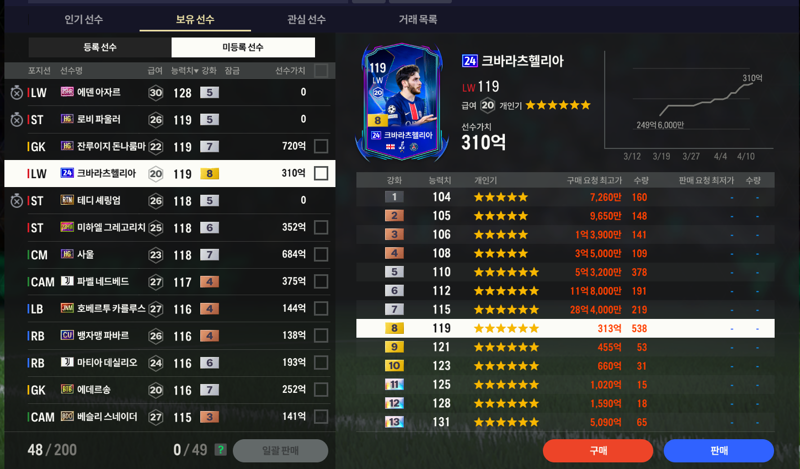This screenshot has width=800, height=469.
Task: Click the timer icon next to 로비 파울러
Action: click(16, 119)
